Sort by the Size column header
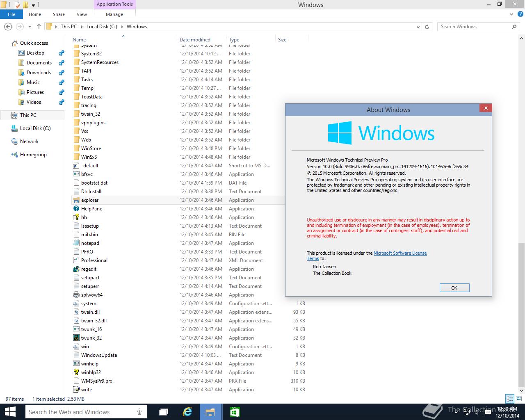The height and width of the screenshot is (420, 525). tap(282, 40)
